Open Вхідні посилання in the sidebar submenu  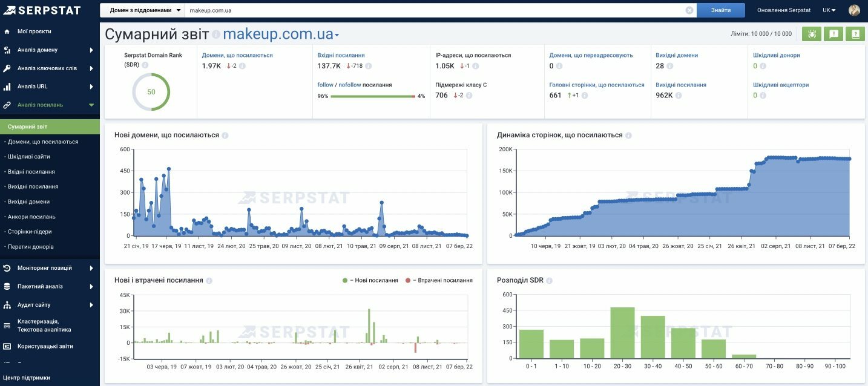click(x=31, y=172)
